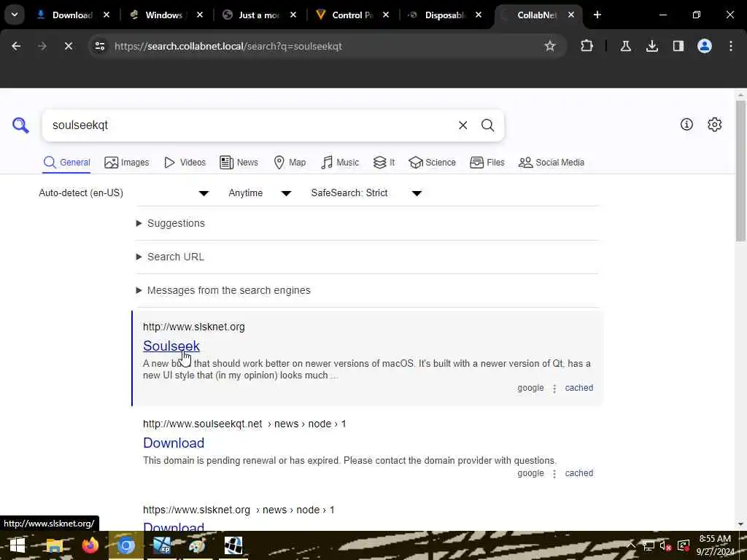The image size is (747, 560).
Task: Open search preferences gear icon
Action: [714, 125]
